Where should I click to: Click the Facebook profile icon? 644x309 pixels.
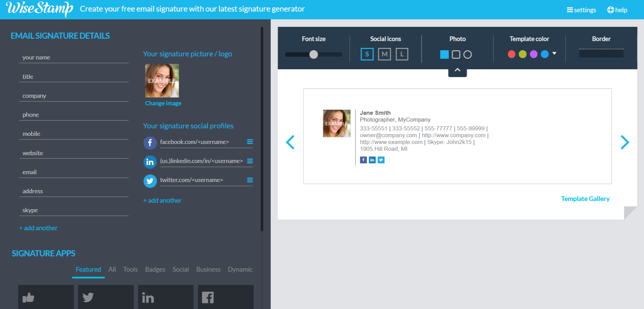(150, 143)
